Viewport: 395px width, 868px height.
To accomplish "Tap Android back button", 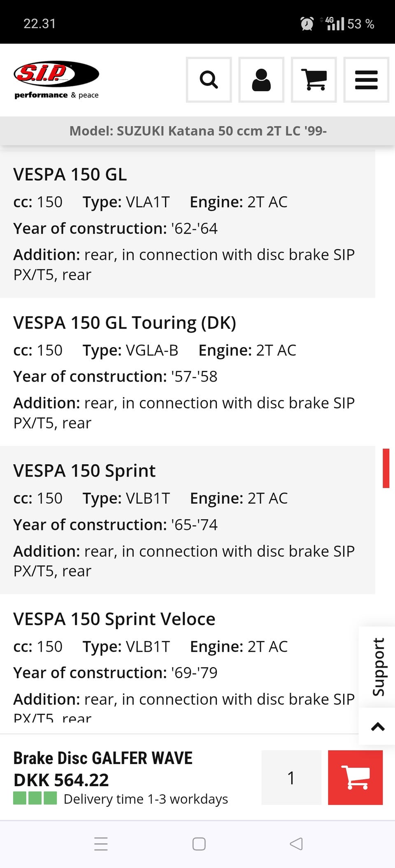I will (x=296, y=844).
